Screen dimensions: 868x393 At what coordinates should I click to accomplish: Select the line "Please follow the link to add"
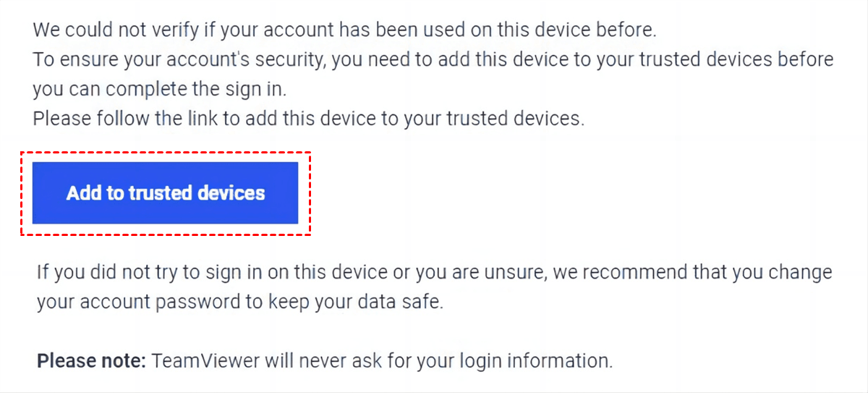tap(308, 118)
